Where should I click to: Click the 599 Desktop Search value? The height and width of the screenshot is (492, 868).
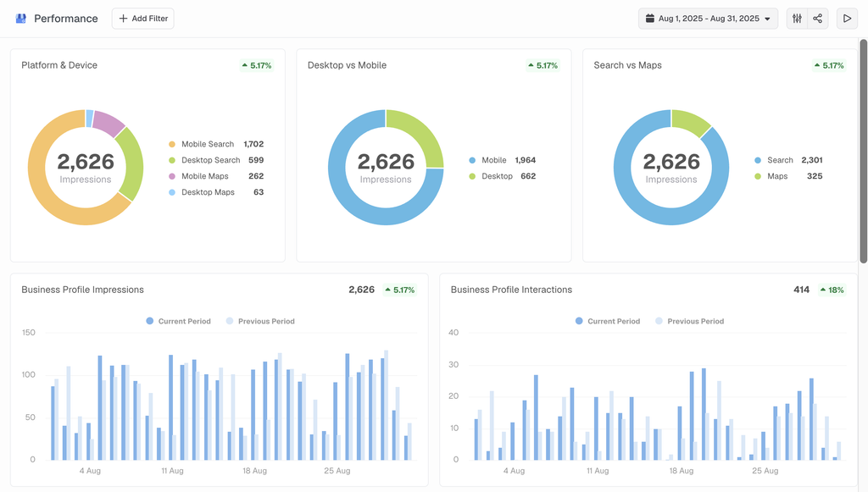[256, 160]
